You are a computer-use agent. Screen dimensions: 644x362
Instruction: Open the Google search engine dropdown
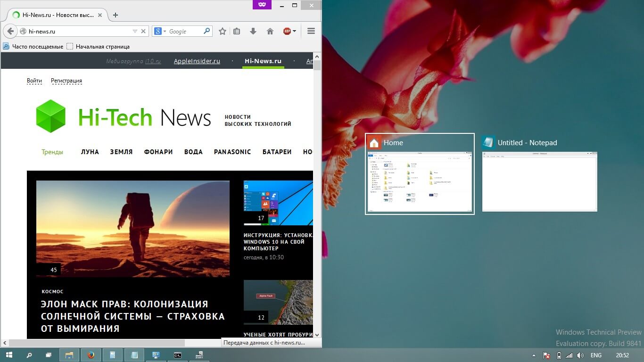click(x=160, y=32)
